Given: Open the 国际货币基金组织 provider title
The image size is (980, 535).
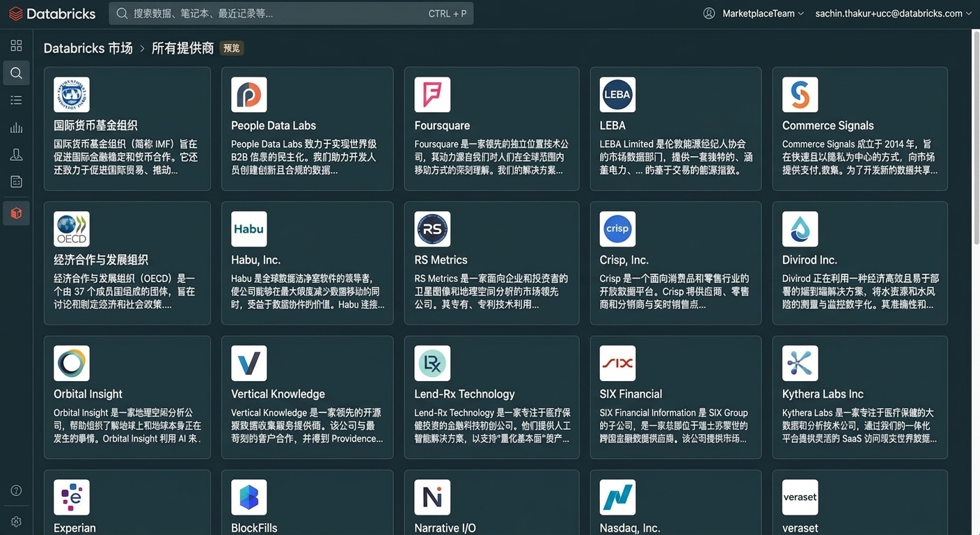Looking at the screenshot, I should pos(95,125).
